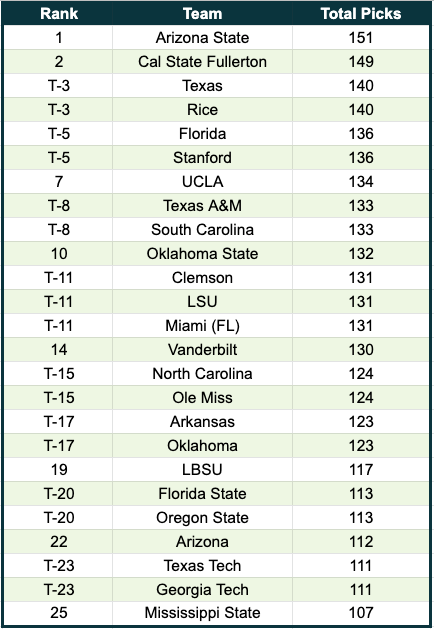Click the total picks value 107

(361, 613)
